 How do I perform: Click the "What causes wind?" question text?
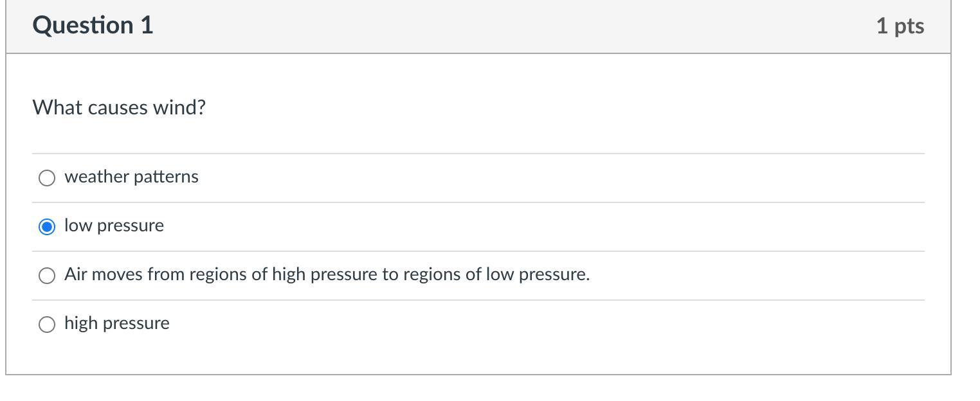point(119,107)
